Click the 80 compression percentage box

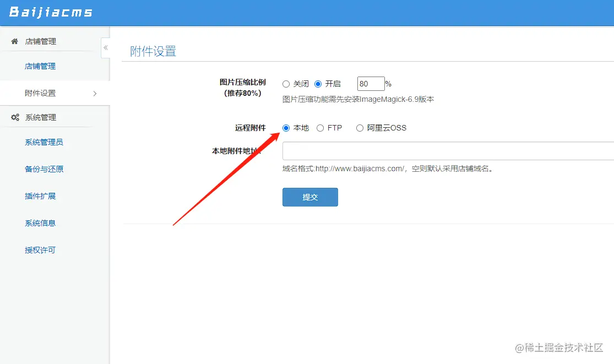tap(370, 83)
